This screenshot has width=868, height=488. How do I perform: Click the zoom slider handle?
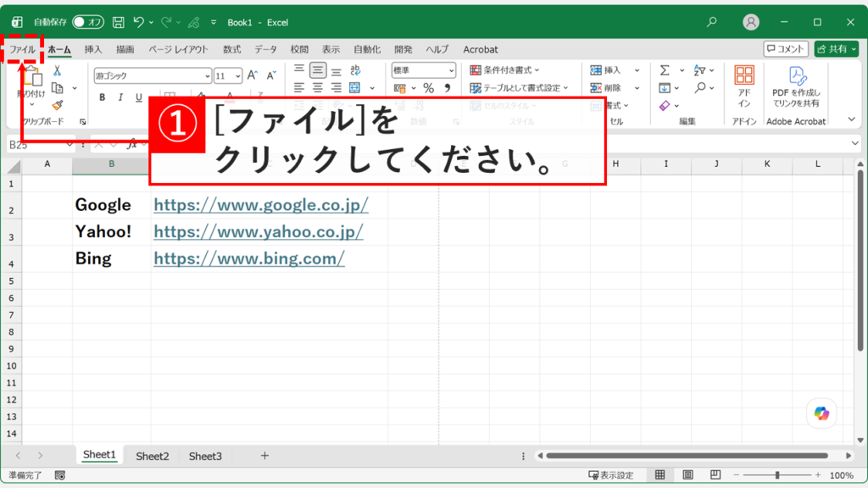777,474
